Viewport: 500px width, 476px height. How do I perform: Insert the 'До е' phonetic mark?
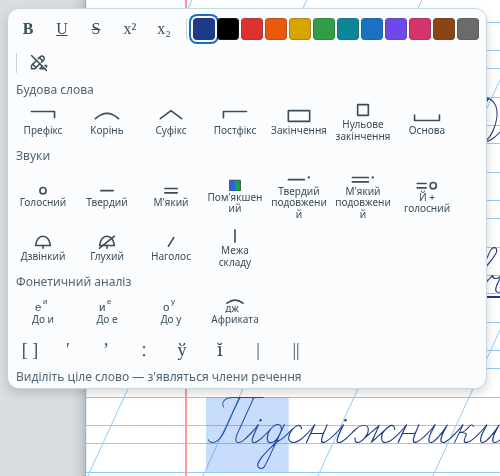[107, 313]
